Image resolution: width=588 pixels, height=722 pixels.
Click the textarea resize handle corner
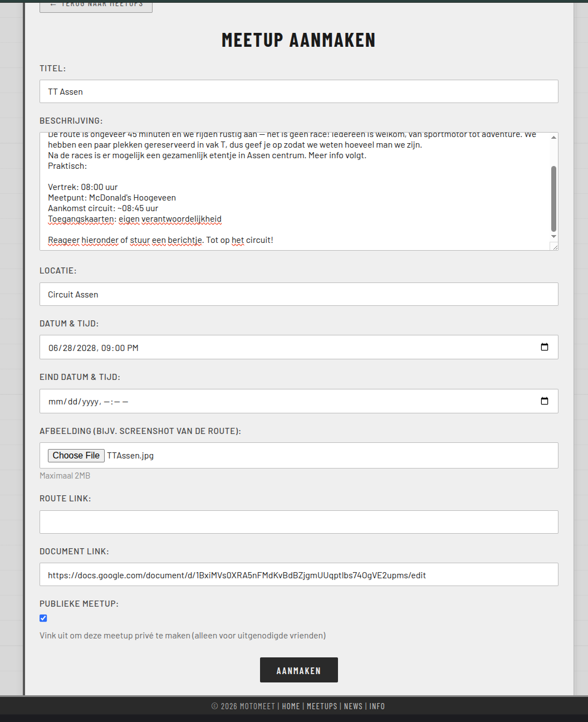[x=554, y=246]
